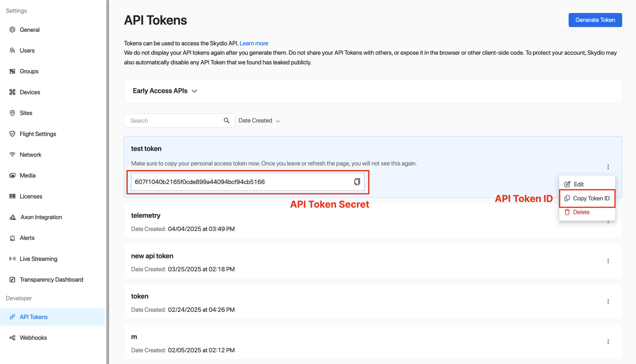Select API Tokens in Developer section

(52, 317)
